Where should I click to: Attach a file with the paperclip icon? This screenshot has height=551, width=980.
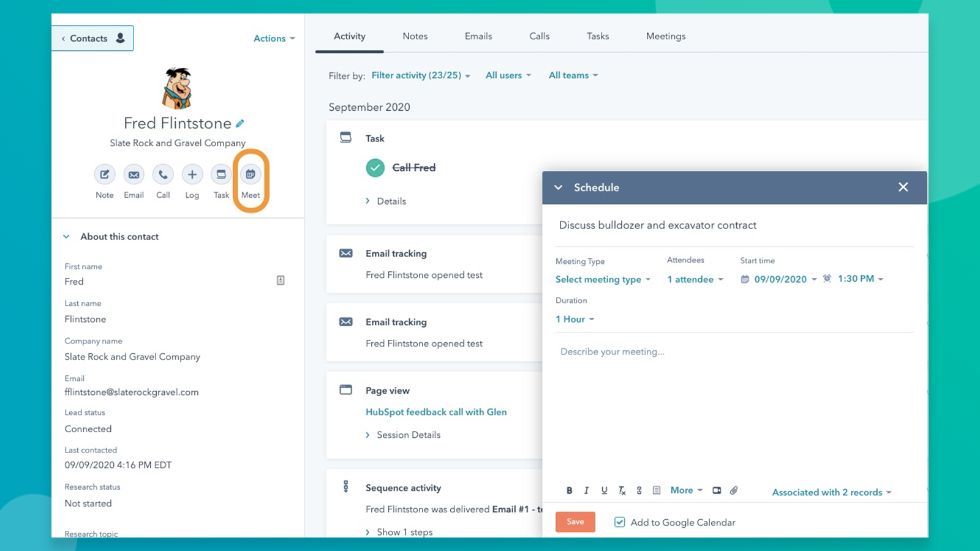point(734,490)
